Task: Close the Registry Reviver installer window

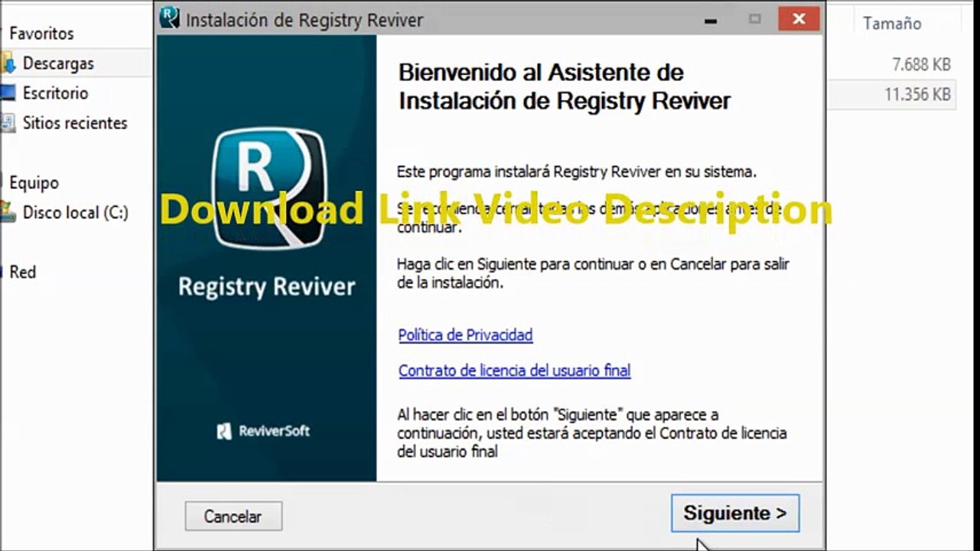Action: point(799,18)
